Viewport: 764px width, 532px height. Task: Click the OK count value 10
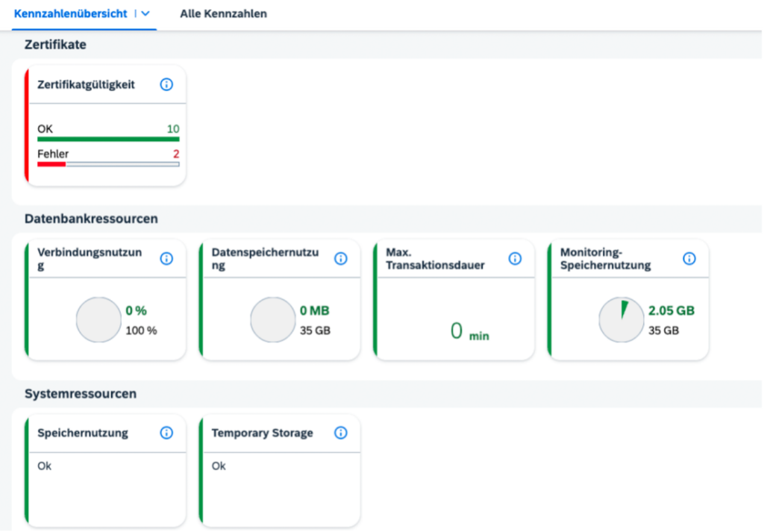tap(173, 129)
